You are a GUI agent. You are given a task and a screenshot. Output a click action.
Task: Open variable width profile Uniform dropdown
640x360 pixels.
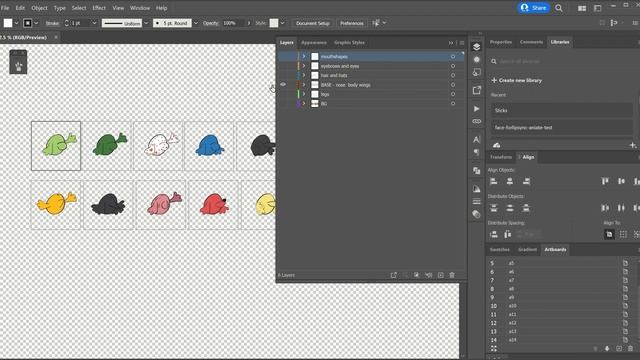tap(146, 23)
